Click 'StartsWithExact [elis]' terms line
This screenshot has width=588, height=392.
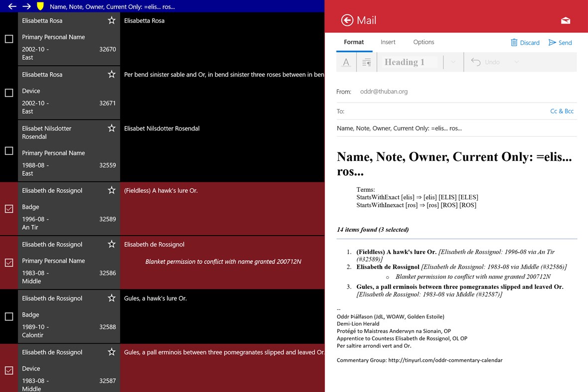click(x=417, y=197)
